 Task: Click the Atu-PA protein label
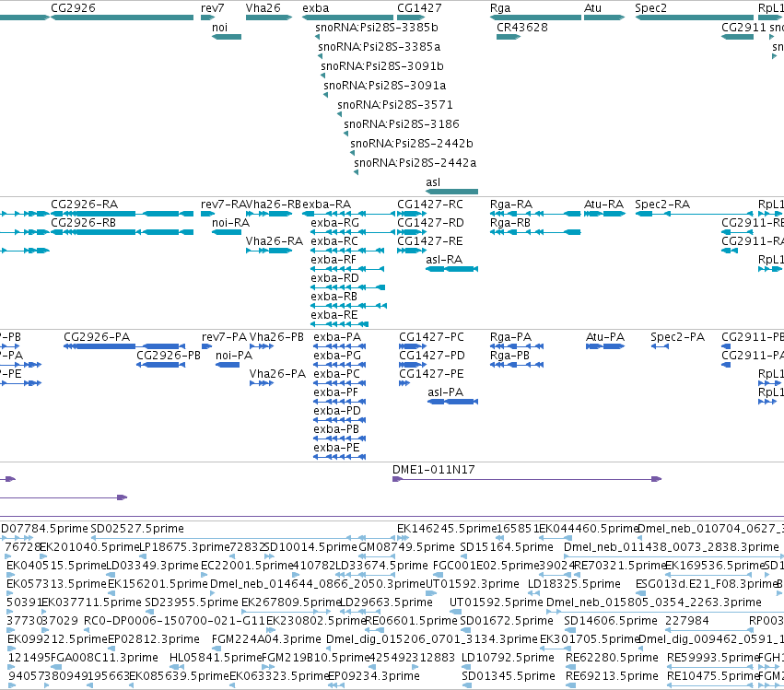tap(605, 337)
